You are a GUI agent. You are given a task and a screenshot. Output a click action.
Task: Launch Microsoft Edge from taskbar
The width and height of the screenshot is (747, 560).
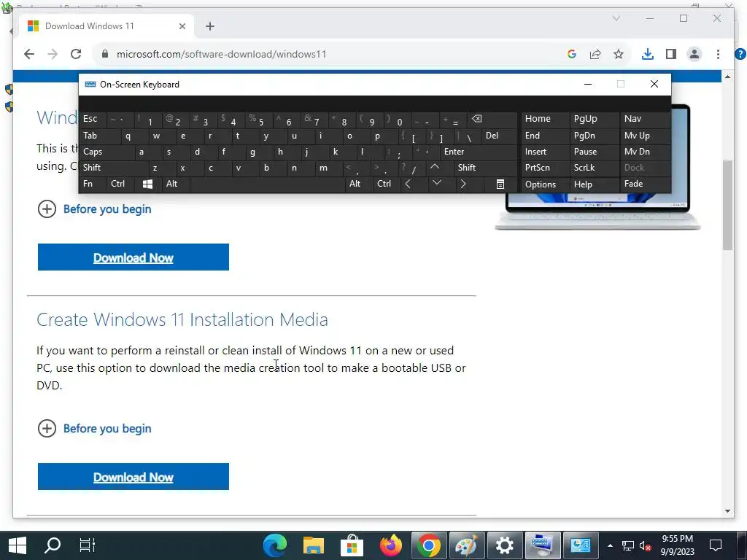tap(275, 545)
